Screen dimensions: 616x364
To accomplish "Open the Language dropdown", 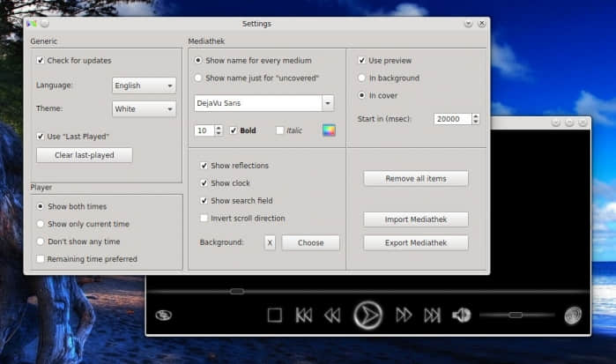I will [145, 85].
